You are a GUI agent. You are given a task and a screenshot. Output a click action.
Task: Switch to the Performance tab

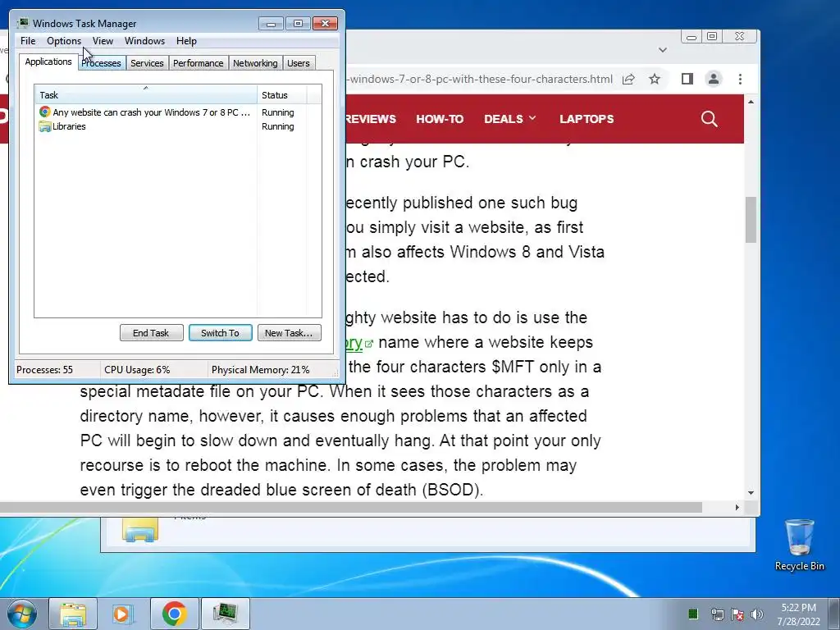click(199, 63)
